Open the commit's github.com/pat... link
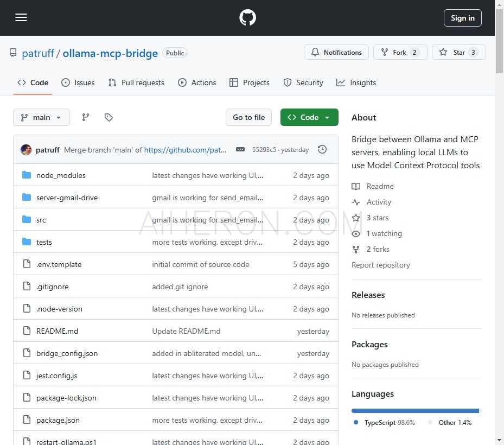This screenshot has height=445, width=504. click(x=185, y=150)
